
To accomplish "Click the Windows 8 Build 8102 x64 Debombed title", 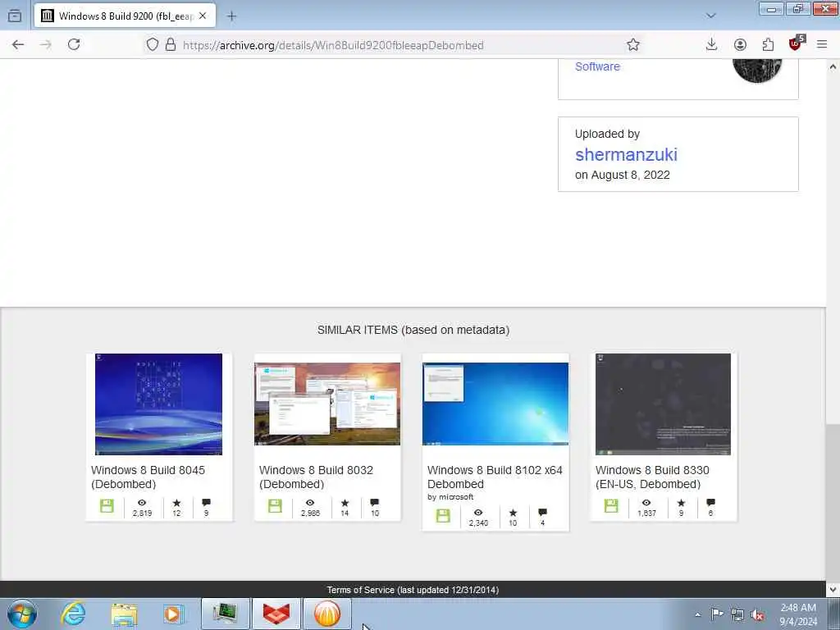I will pyautogui.click(x=495, y=477).
